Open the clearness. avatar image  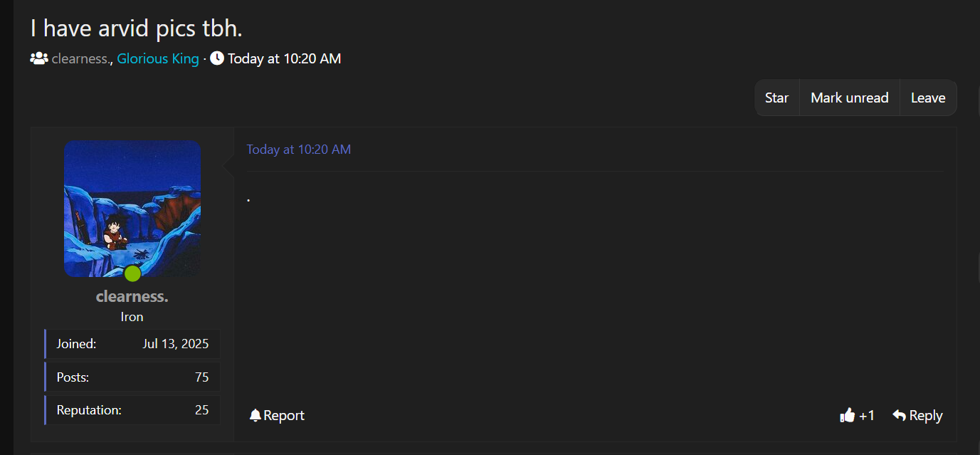coord(132,209)
